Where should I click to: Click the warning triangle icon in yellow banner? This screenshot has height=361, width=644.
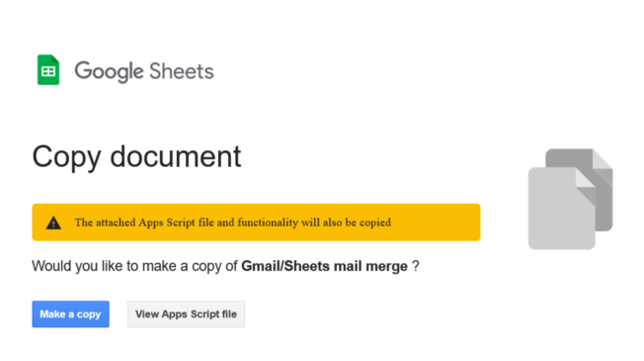(53, 223)
